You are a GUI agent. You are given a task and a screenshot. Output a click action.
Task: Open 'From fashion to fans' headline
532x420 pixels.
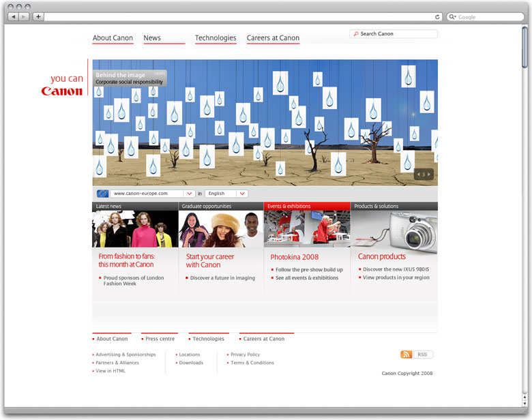[127, 260]
